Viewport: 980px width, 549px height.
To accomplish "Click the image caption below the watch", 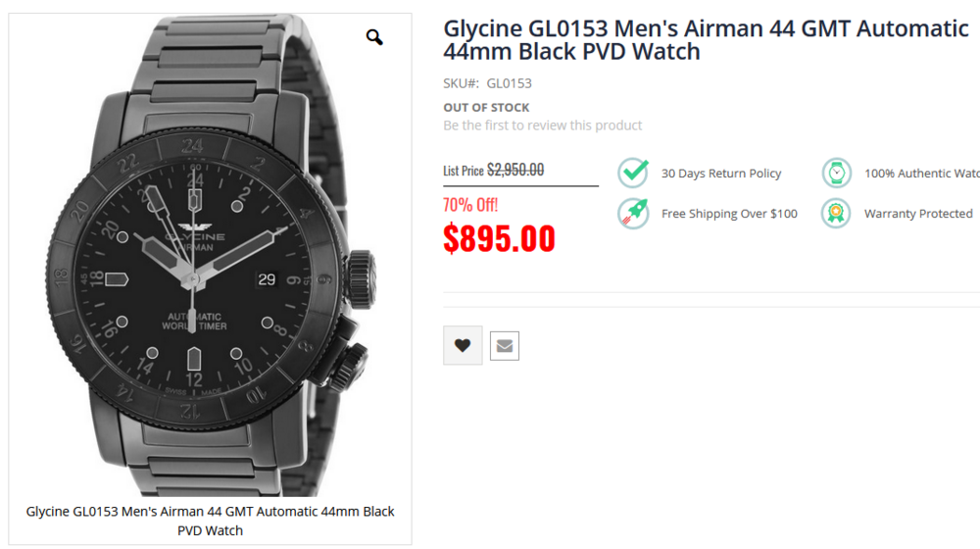I will (x=210, y=521).
